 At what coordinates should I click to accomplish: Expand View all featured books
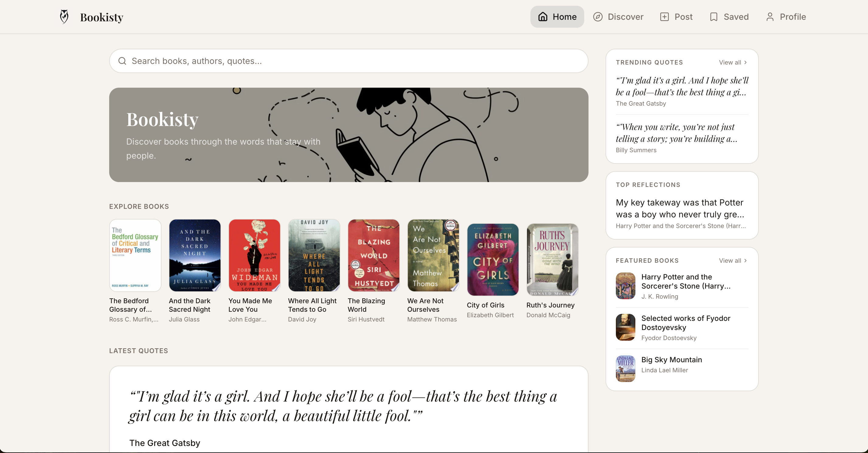(x=733, y=260)
